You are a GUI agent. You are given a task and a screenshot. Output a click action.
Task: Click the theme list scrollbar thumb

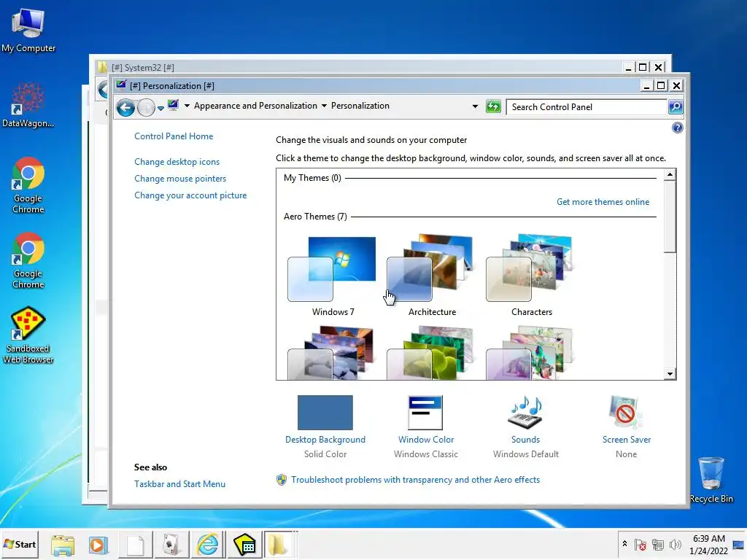click(670, 217)
